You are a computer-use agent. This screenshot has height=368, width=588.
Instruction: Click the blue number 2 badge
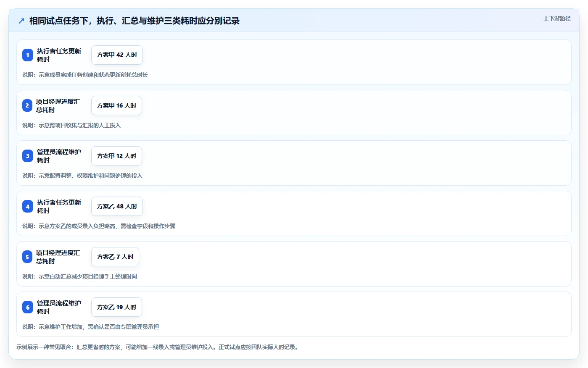click(x=27, y=105)
